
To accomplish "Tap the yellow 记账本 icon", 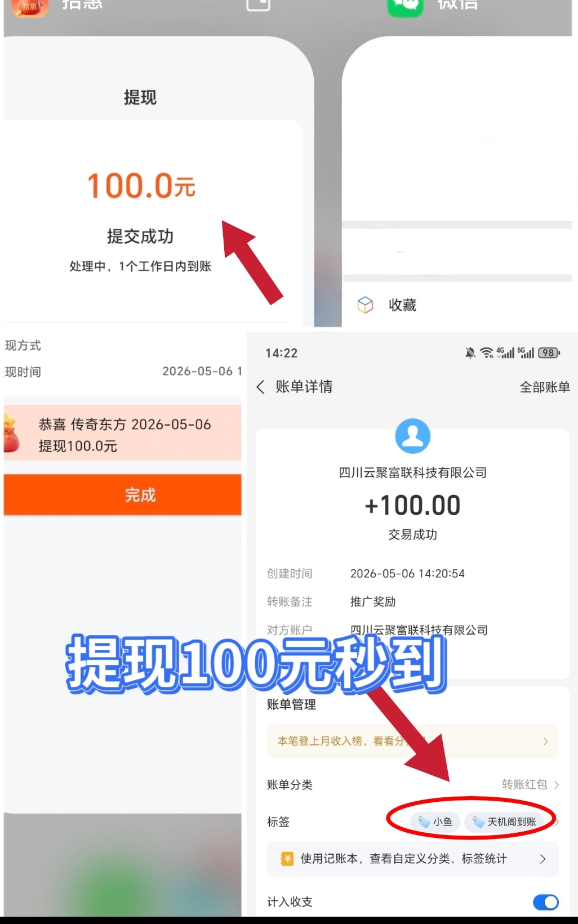I will point(287,859).
